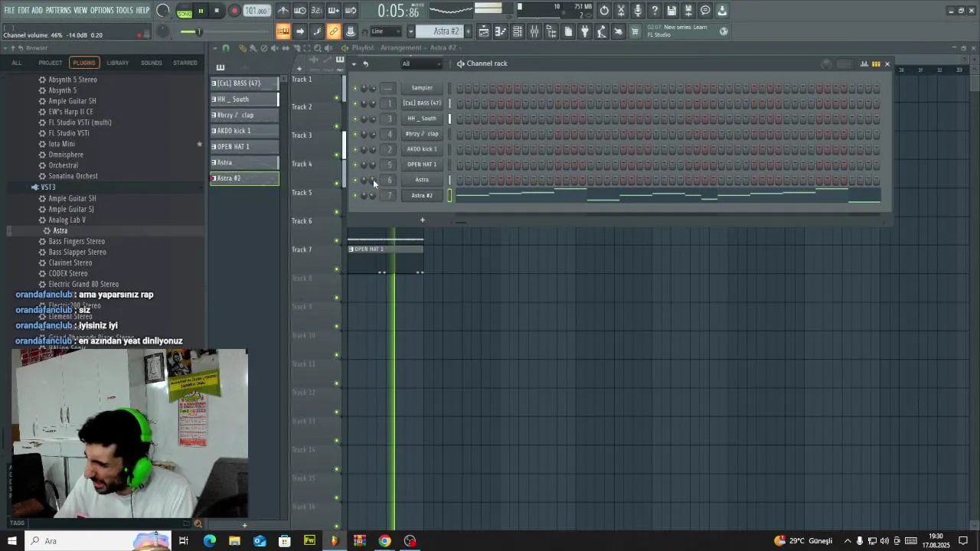Viewport: 980px width, 551px height.
Task: Toggle channel rack graph editor icon
Action: (x=864, y=64)
